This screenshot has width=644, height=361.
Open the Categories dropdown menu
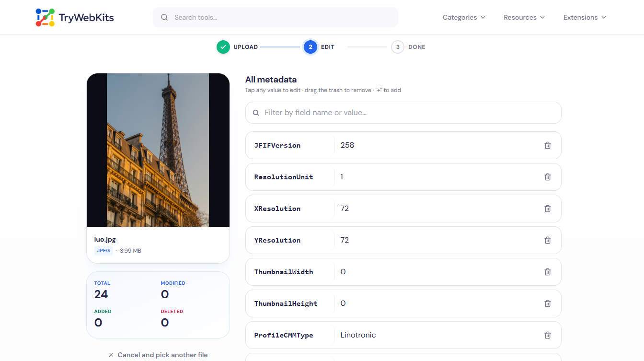point(464,17)
